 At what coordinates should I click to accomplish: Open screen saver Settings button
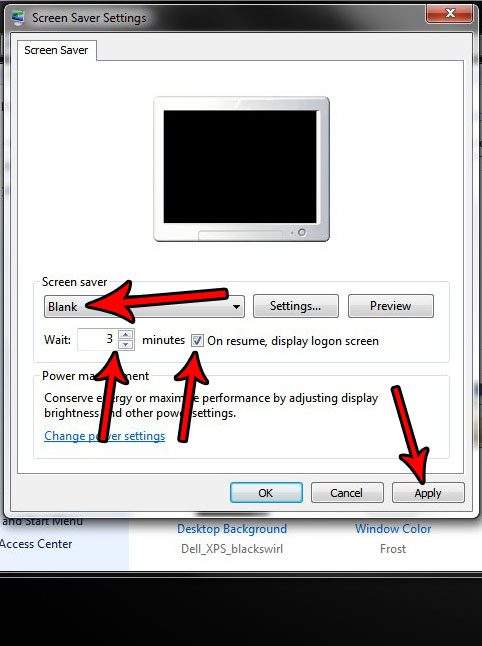coord(296,306)
